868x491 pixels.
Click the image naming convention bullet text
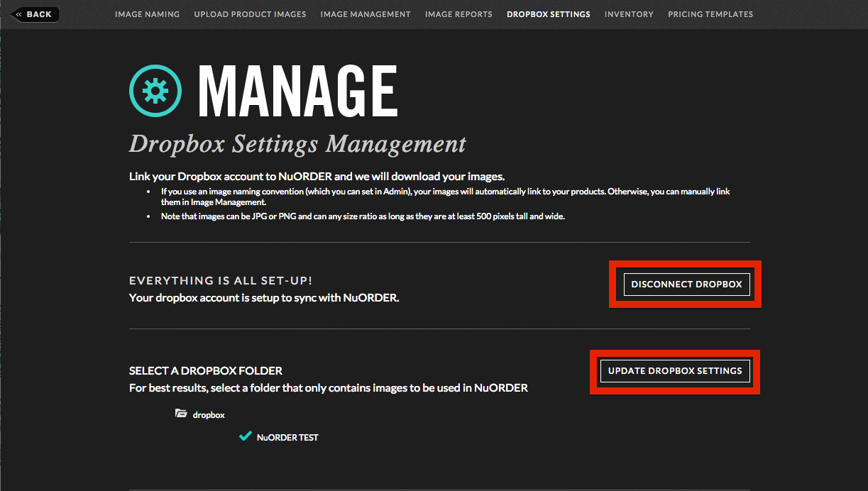click(446, 197)
